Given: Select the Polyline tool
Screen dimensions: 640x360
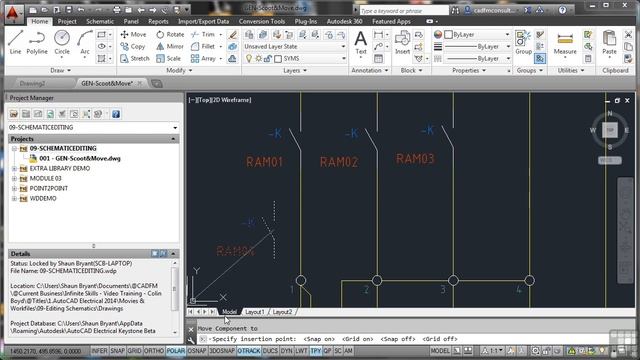Looking at the screenshot, I should [x=37, y=42].
